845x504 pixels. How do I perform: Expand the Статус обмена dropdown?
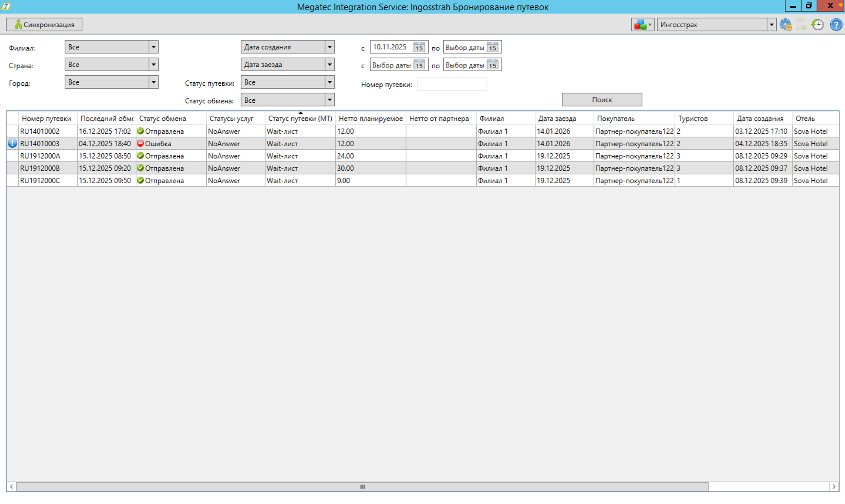tap(329, 100)
